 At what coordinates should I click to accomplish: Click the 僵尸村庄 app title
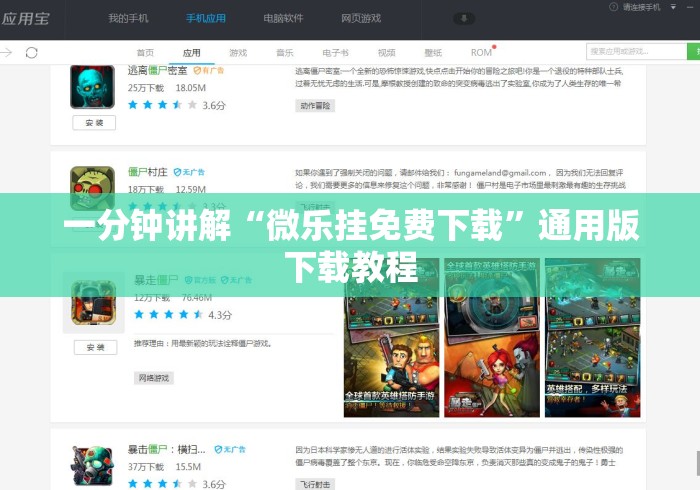point(148,172)
